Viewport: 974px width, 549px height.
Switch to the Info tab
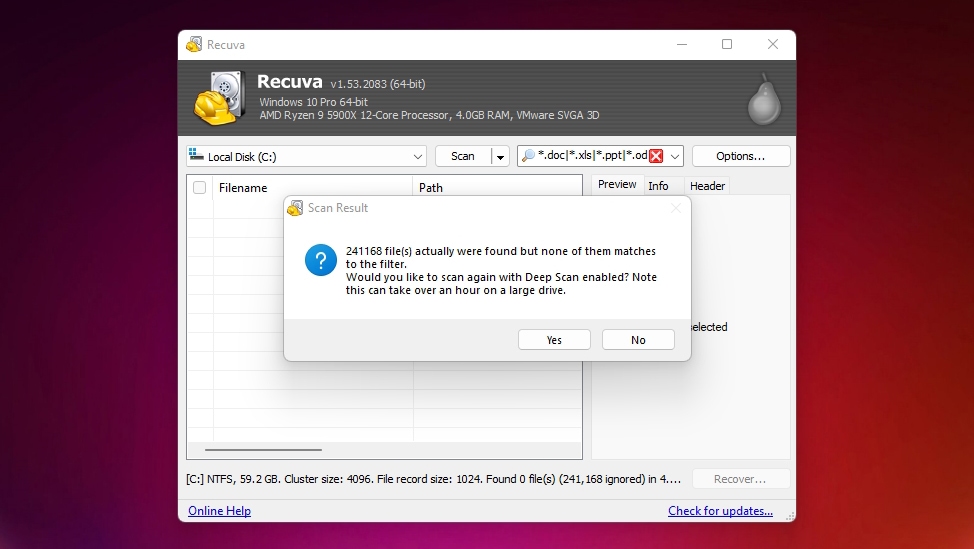(x=658, y=186)
